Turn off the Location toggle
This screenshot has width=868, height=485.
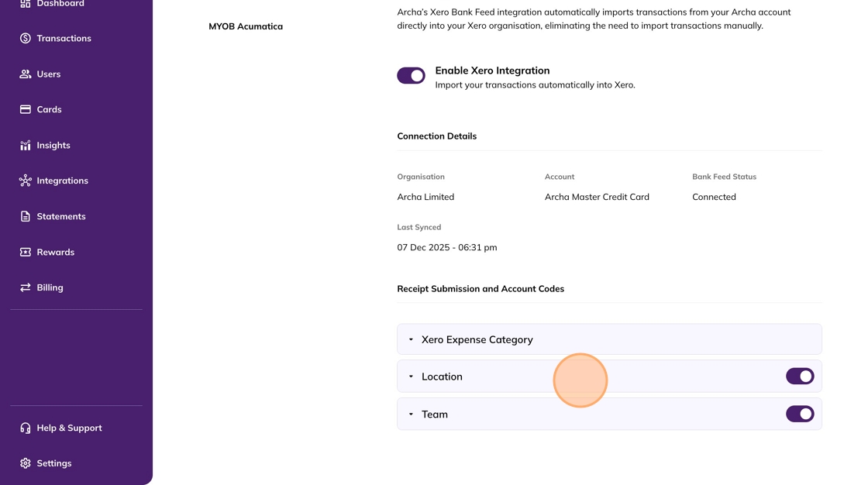pyautogui.click(x=800, y=376)
